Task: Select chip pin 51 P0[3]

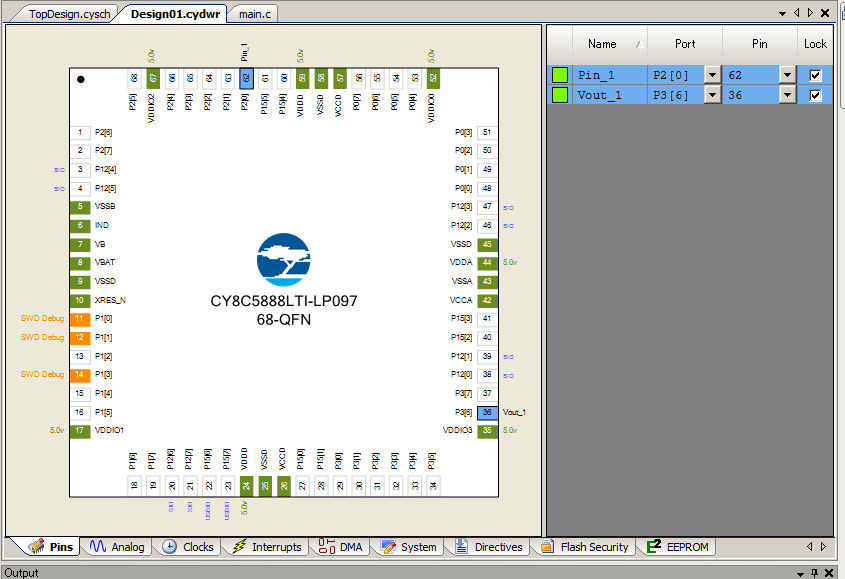Action: point(487,133)
